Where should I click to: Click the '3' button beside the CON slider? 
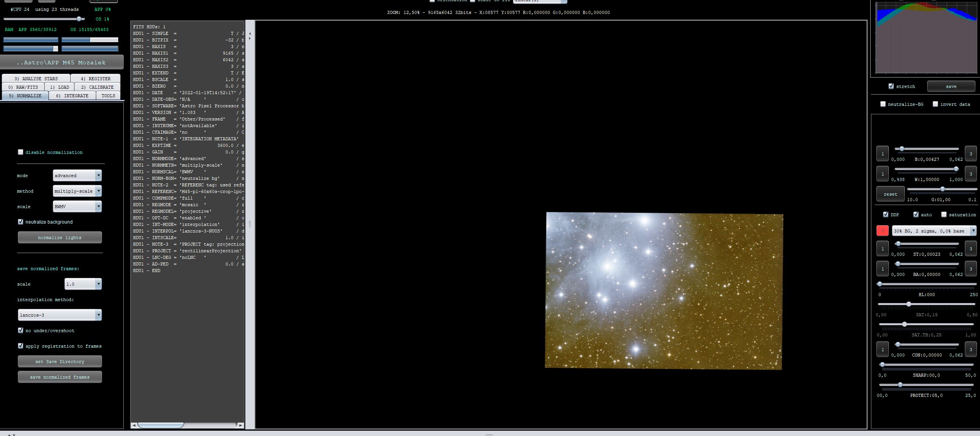pos(970,350)
